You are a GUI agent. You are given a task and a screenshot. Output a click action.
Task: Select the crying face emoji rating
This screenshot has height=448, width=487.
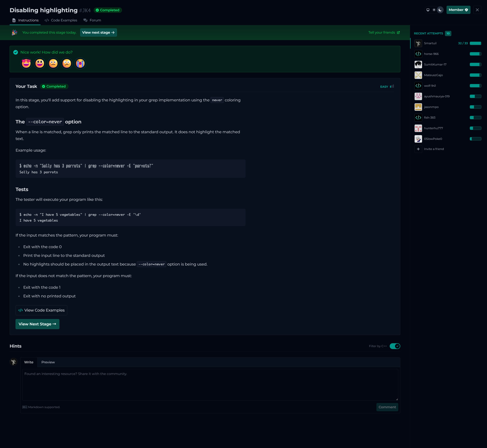pyautogui.click(x=80, y=64)
